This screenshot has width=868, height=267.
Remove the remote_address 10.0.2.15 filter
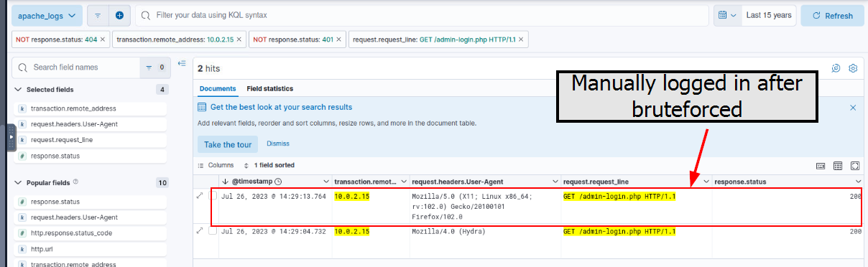tap(239, 39)
